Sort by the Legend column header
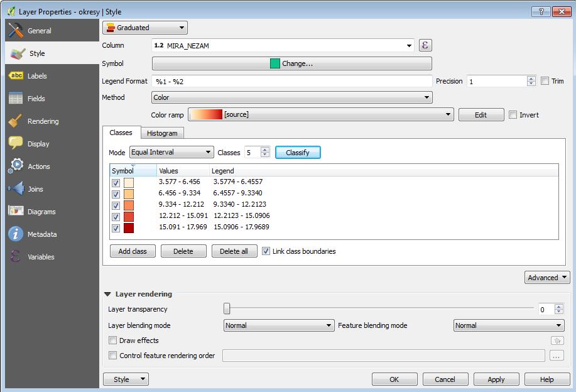The width and height of the screenshot is (576, 392). pyautogui.click(x=384, y=170)
